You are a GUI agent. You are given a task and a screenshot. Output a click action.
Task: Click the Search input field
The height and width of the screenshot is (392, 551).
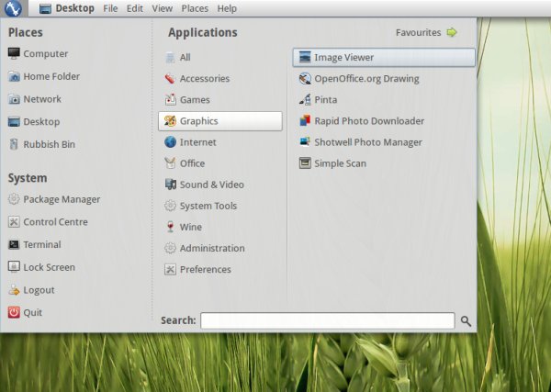pos(328,320)
